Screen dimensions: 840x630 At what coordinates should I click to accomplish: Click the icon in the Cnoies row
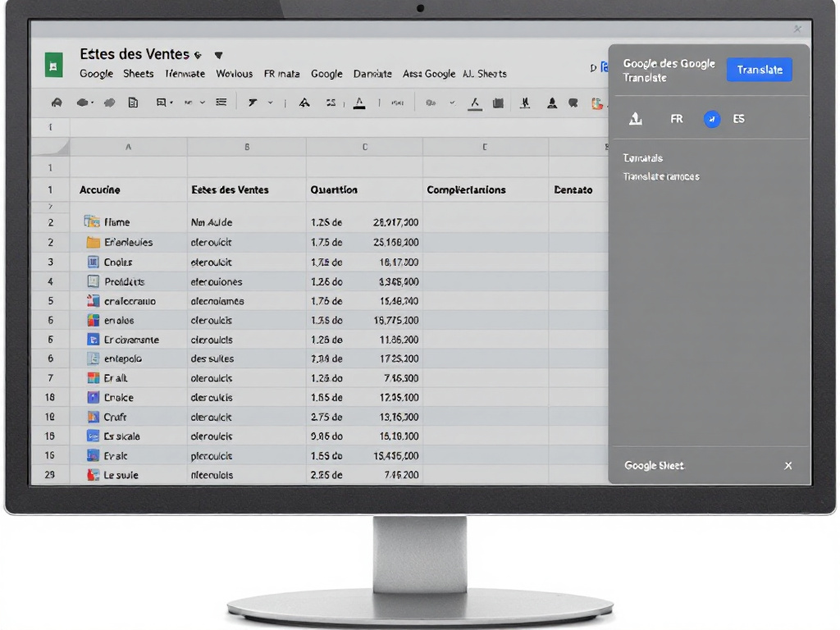coord(94,262)
